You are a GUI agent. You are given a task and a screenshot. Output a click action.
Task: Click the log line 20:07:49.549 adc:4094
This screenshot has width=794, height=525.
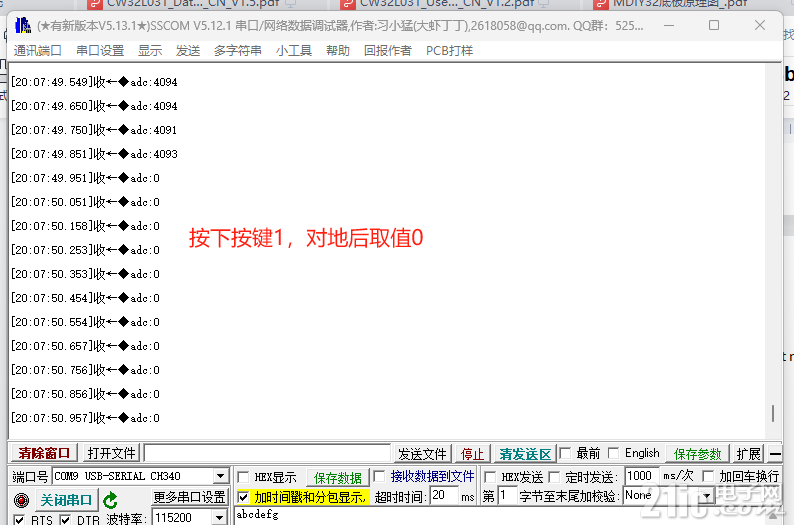(94, 82)
